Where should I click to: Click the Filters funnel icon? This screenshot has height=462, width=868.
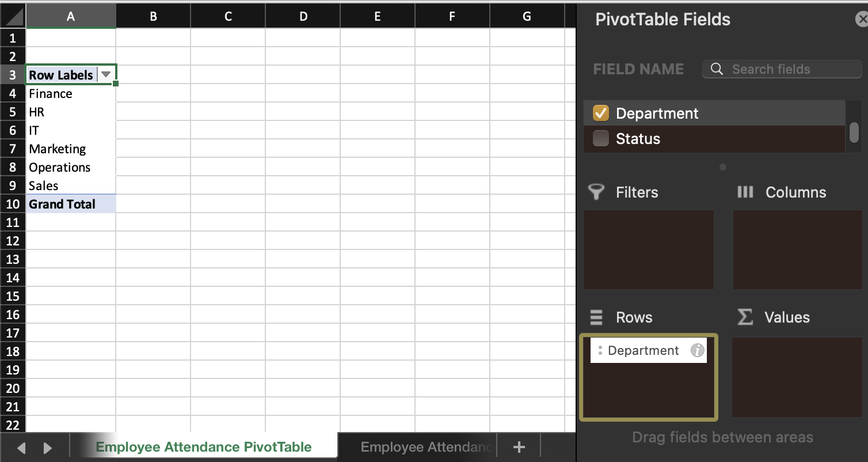click(x=597, y=192)
